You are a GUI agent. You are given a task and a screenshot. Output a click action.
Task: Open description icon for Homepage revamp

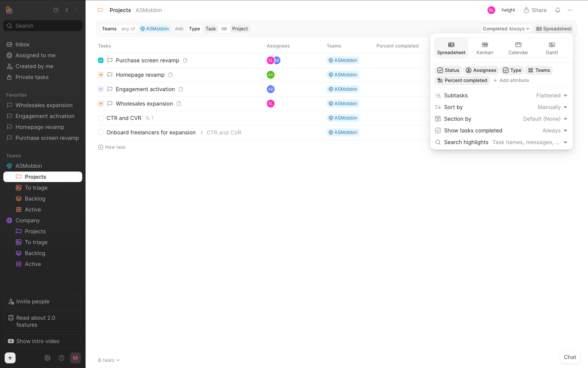point(170,75)
